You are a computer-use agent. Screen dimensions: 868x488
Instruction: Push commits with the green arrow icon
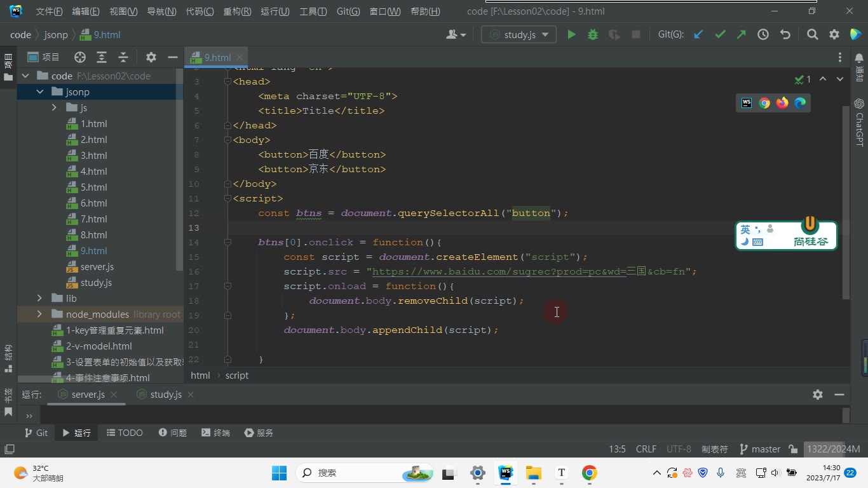click(x=742, y=35)
